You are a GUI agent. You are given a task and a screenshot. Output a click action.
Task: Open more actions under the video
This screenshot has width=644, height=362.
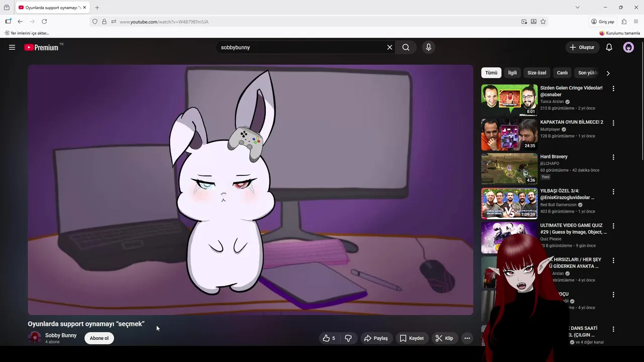coord(467,338)
